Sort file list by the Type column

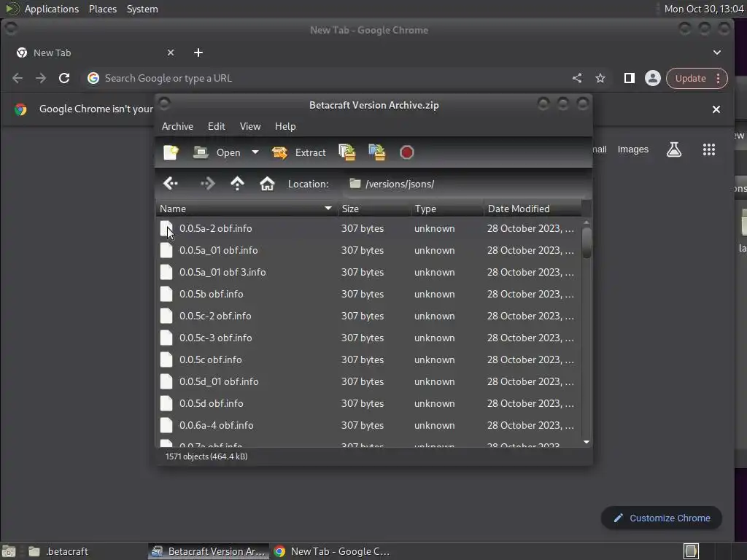(447, 209)
